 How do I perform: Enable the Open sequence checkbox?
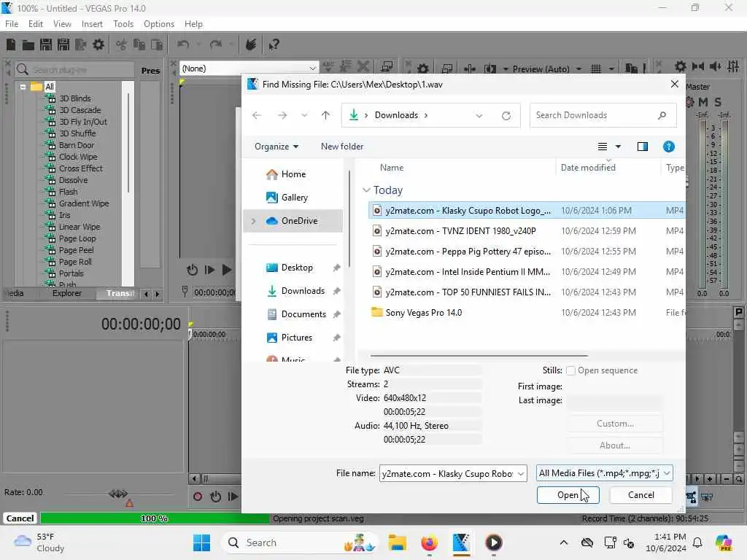[x=570, y=370]
